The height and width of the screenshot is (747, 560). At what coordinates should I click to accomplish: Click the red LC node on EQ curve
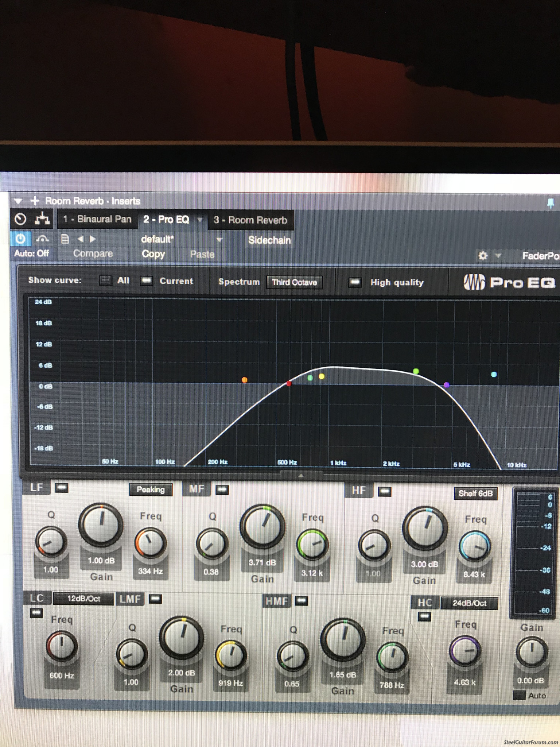click(x=289, y=383)
